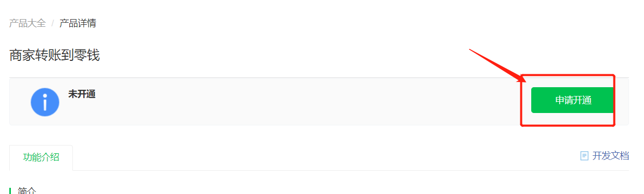The image size is (644, 194).
Task: Click the breadcrumb slash separator
Action: click(53, 23)
